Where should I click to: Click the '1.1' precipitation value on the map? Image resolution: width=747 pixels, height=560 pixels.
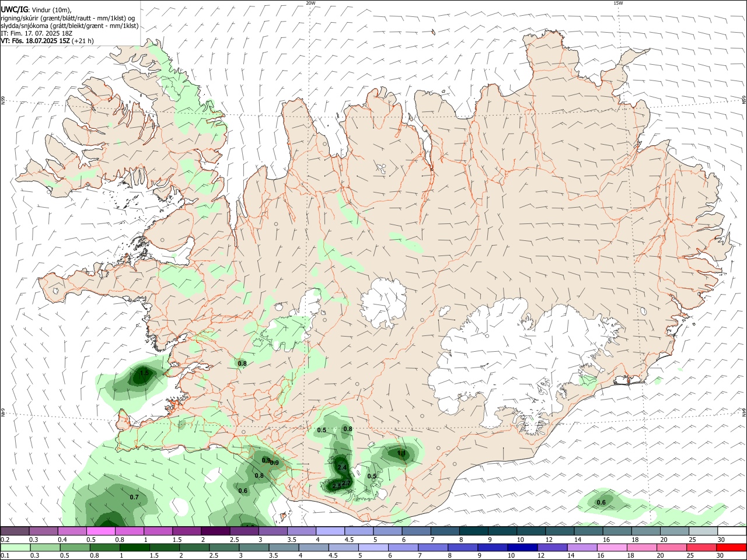coord(402,453)
